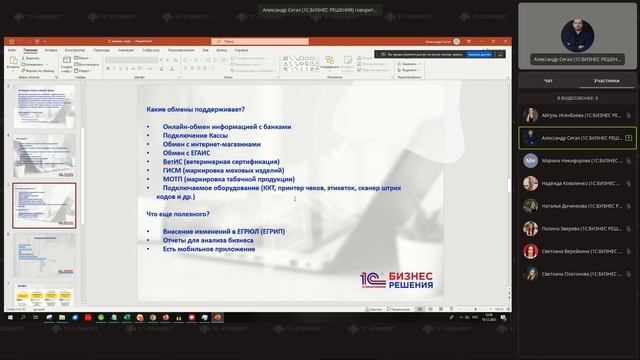This screenshot has width=640, height=360.
Task: Click Александр Сегал large video tile
Action: pyautogui.click(x=577, y=36)
